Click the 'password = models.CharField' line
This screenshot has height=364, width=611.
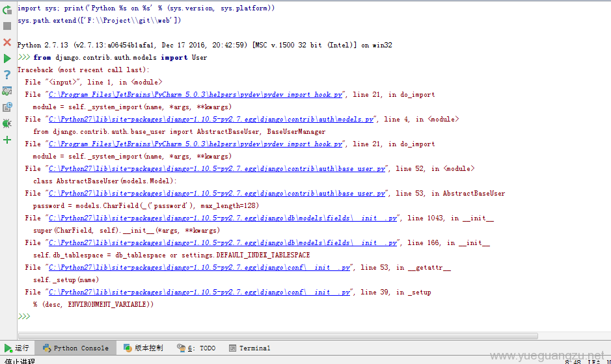tap(146, 206)
